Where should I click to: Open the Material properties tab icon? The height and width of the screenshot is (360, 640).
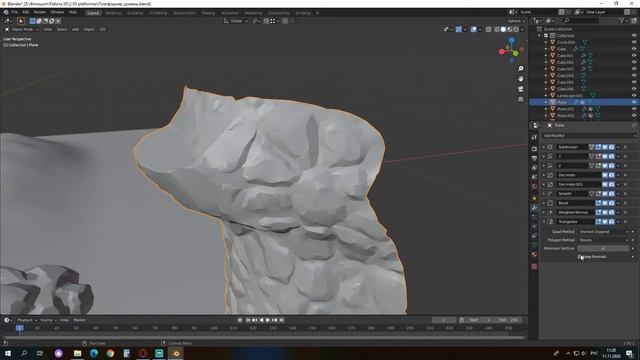[534, 254]
